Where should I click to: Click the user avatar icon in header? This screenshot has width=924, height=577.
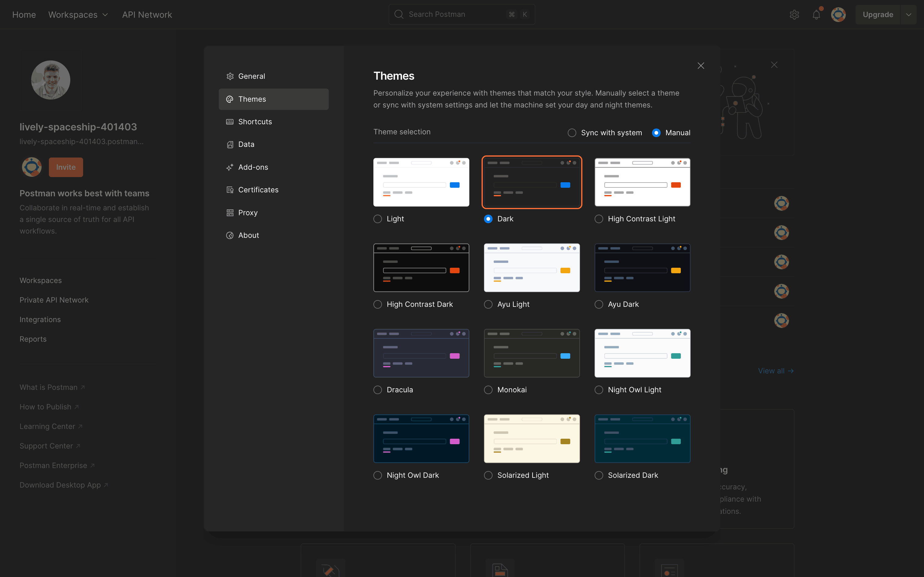pyautogui.click(x=838, y=15)
